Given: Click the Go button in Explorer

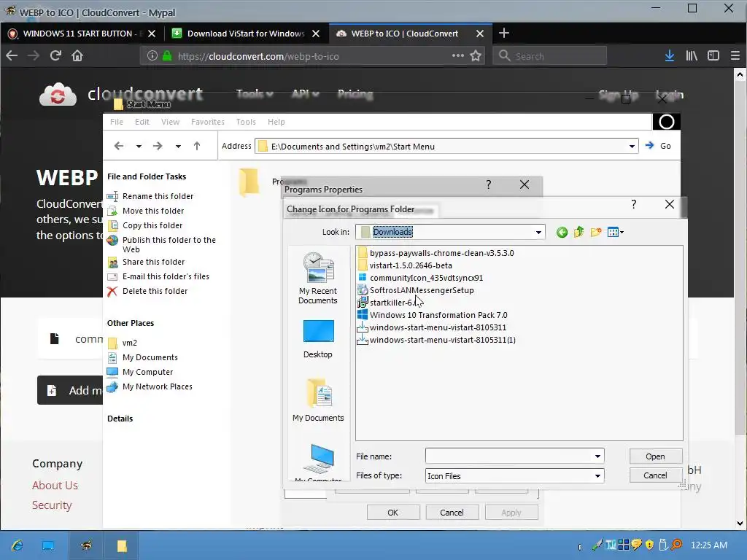Looking at the screenshot, I should tap(659, 146).
